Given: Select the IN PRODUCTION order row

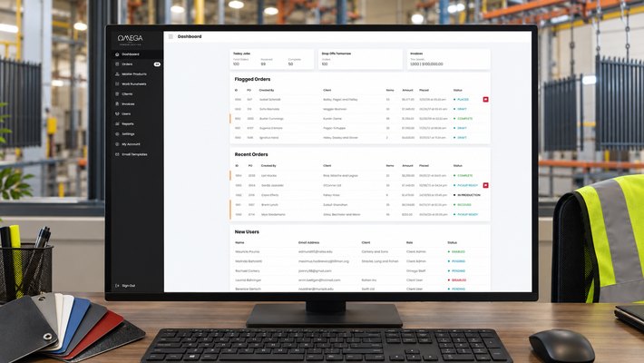Looking at the screenshot, I should (x=360, y=195).
